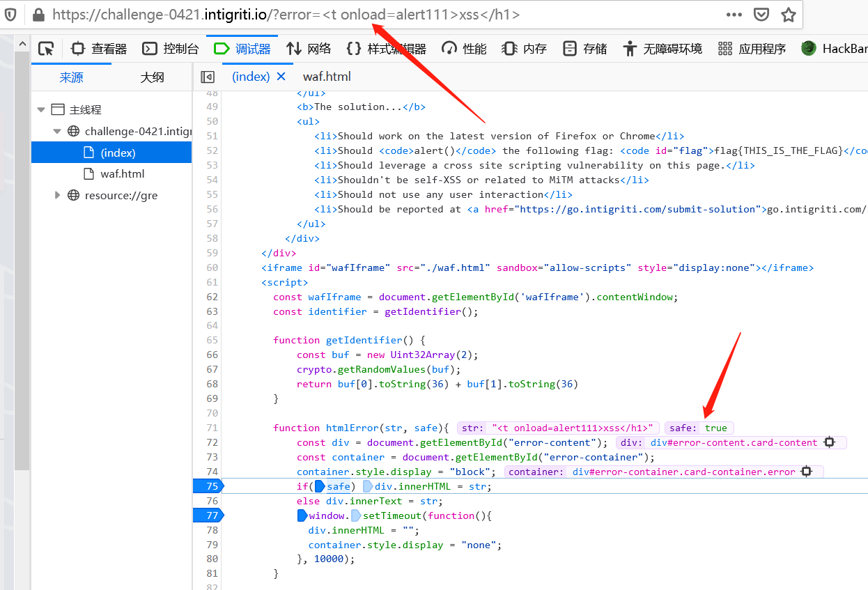Switch to the waf.html editor tab
868x590 pixels.
click(327, 77)
